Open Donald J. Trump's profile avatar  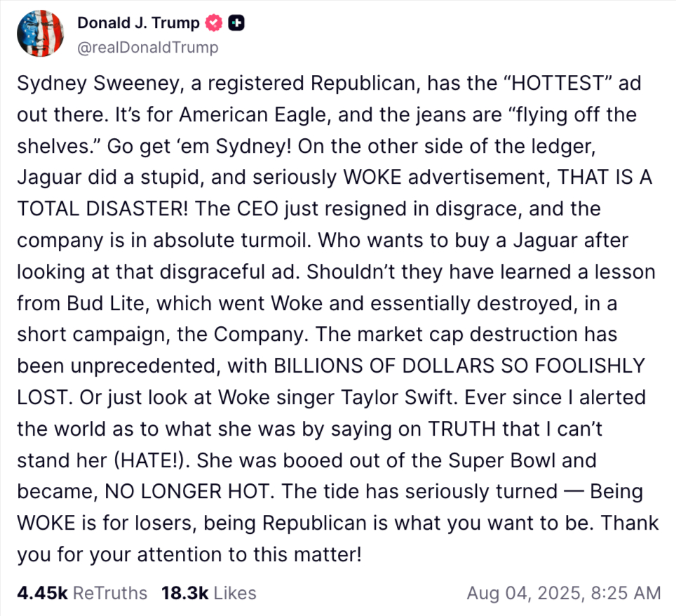pyautogui.click(x=41, y=34)
